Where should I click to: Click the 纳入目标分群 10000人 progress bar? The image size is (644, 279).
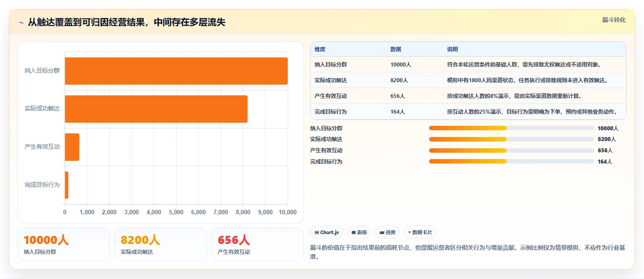[512, 128]
